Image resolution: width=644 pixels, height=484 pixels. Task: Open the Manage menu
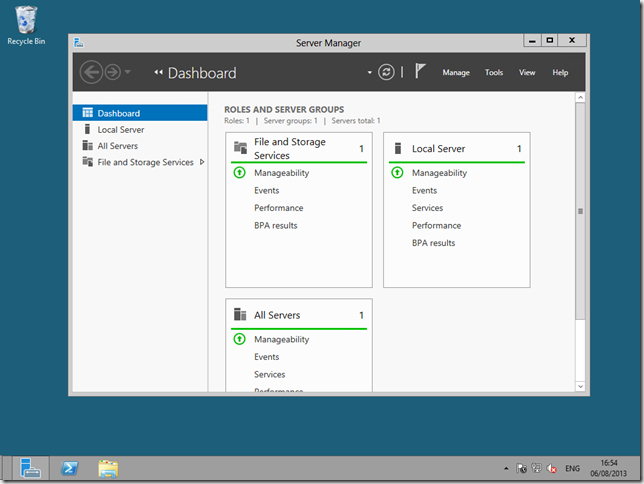[x=456, y=73]
